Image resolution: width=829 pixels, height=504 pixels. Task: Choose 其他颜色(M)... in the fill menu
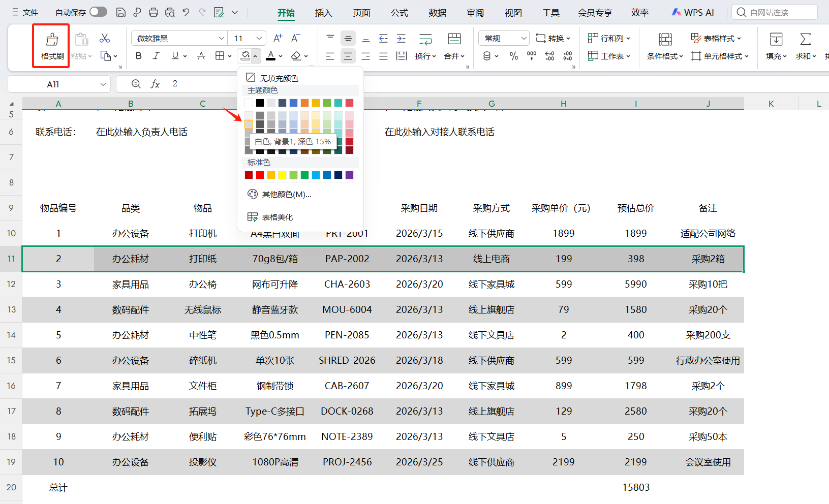(286, 194)
